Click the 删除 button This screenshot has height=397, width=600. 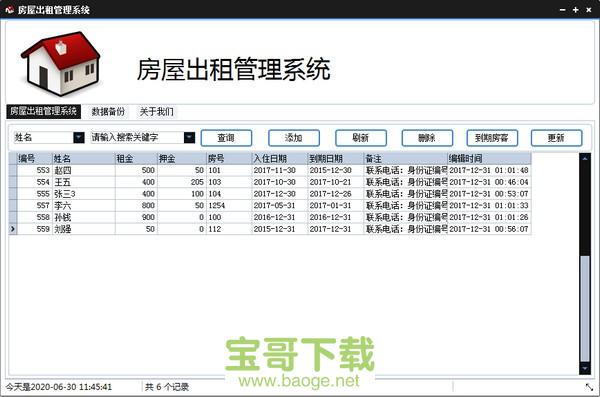click(427, 138)
